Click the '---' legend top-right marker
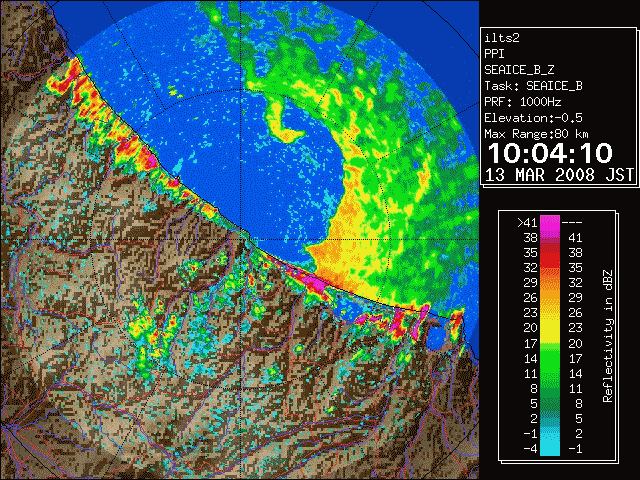 click(x=572, y=223)
